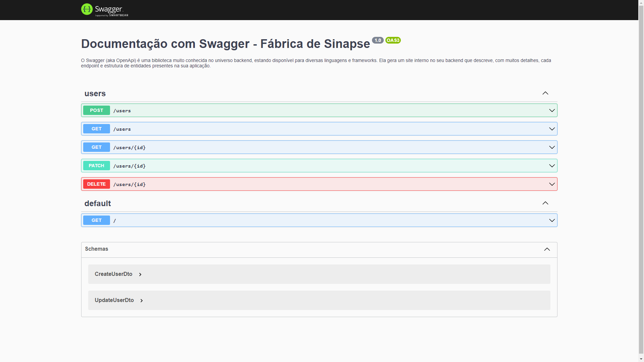This screenshot has height=362, width=644.
Task: Click the vertical page scrollbar
Action: click(641, 181)
